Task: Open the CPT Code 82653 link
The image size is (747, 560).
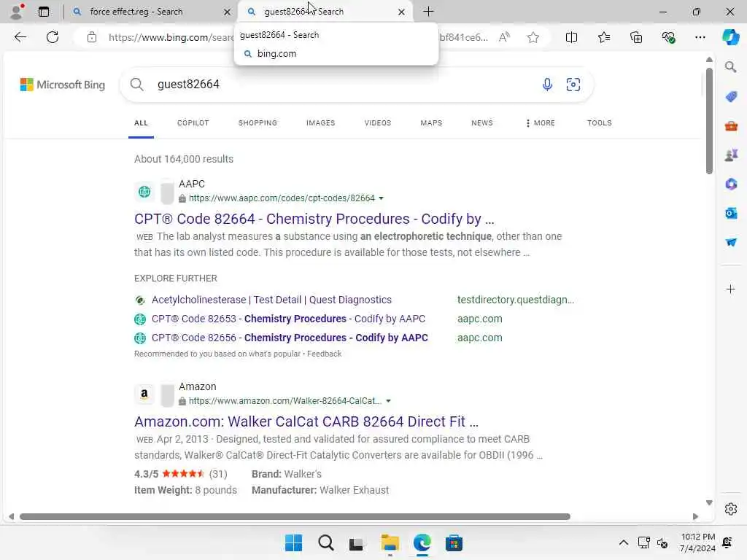Action: pyautogui.click(x=288, y=319)
